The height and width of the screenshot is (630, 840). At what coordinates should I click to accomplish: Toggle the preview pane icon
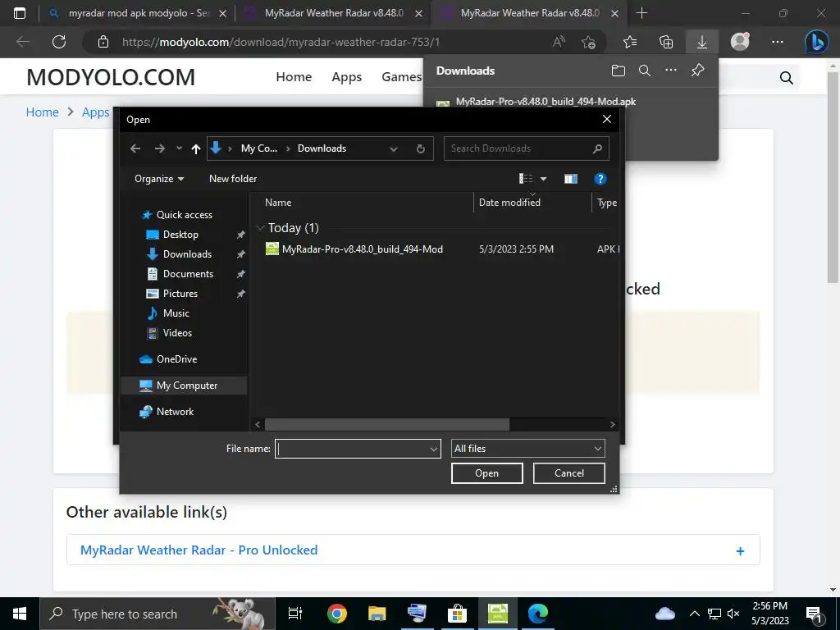pos(571,179)
